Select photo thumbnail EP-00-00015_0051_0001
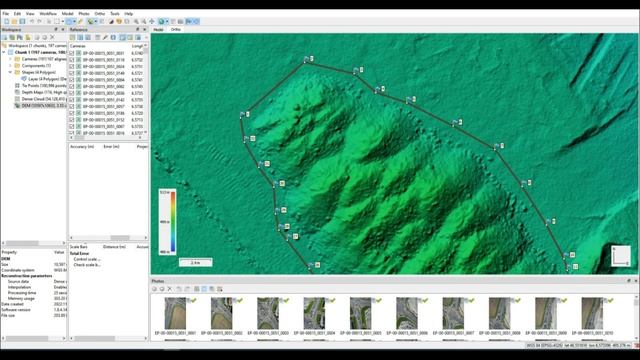This screenshot has width=640, height=360. [175, 313]
